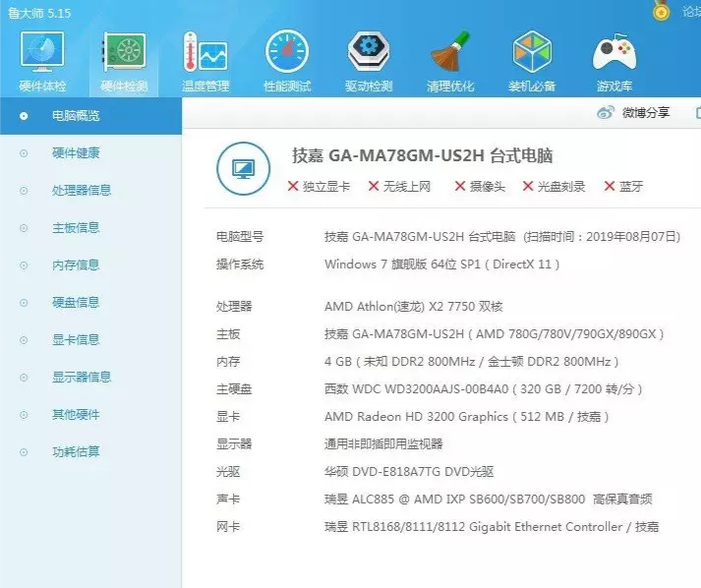Image resolution: width=701 pixels, height=588 pixels.
Task: Click 清理优化 broom icon
Action: (x=450, y=51)
